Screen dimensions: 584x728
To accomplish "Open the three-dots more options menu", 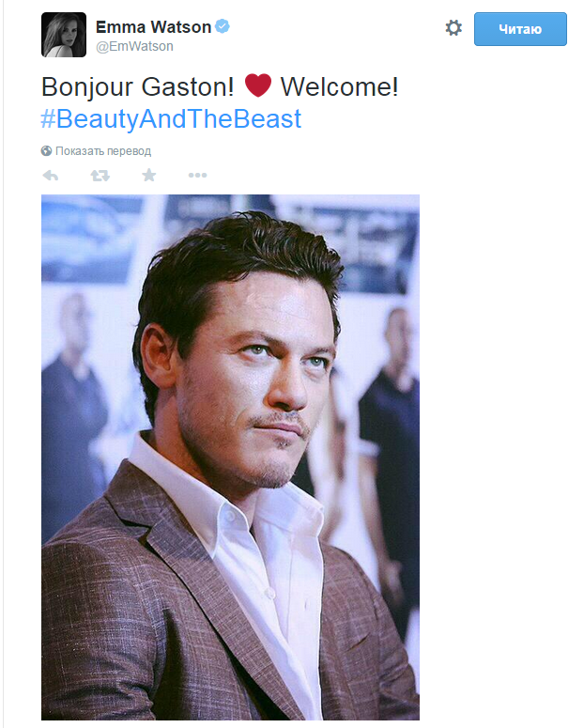I will coord(197,175).
